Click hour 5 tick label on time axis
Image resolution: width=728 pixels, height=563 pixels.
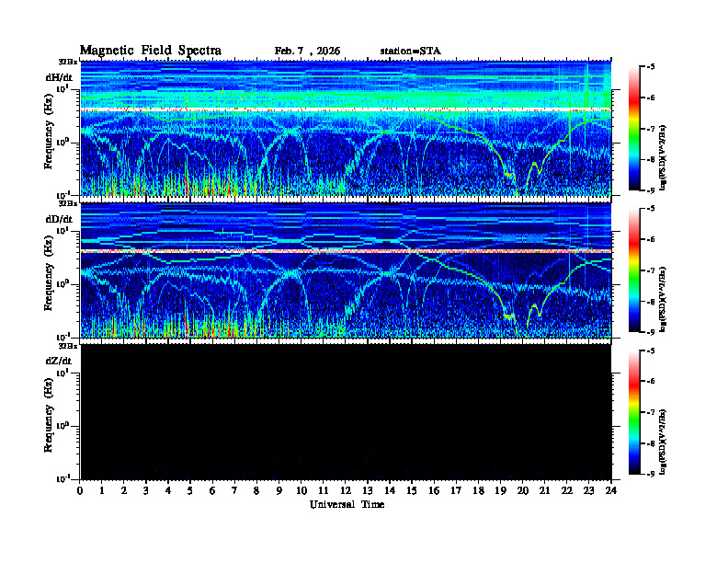coord(190,491)
